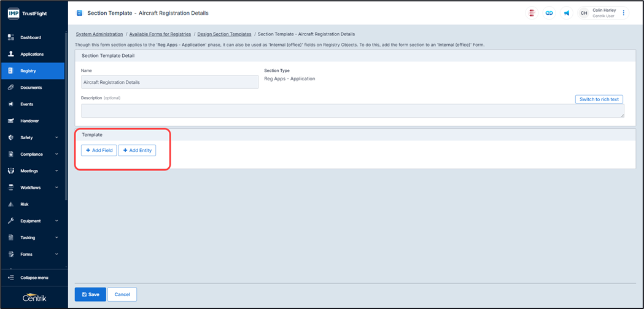Screen dimensions: 644x309
Task: Expand the Meetings menu chevron
Action: [56, 170]
